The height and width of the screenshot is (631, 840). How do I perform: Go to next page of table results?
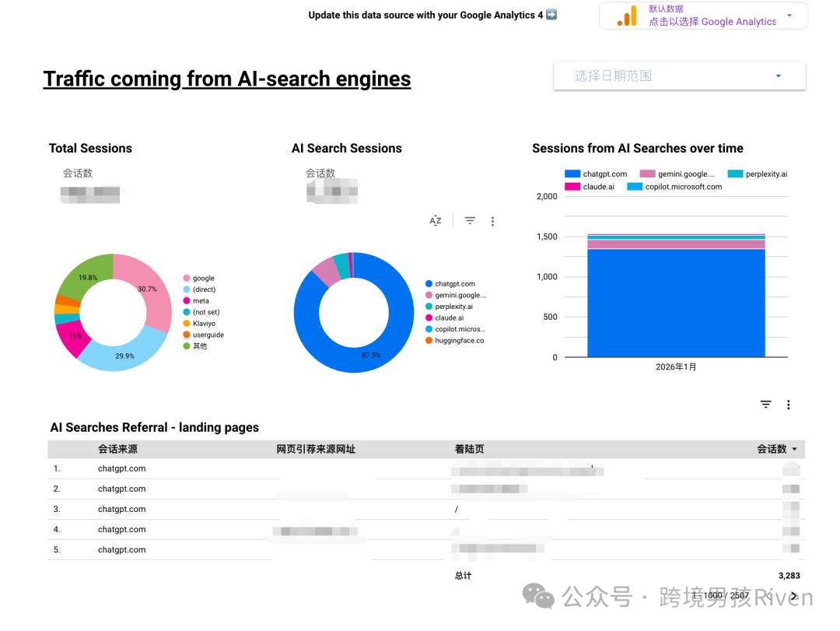point(794,596)
